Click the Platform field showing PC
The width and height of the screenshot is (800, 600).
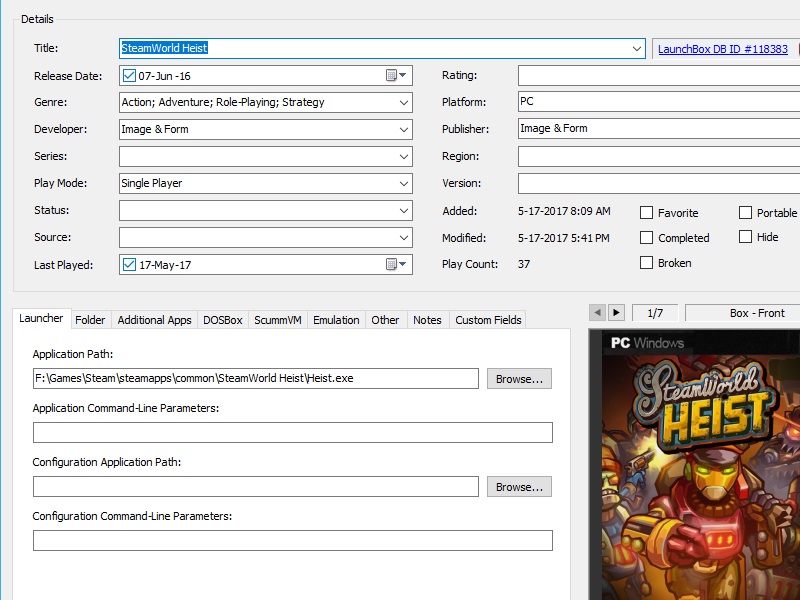coord(659,102)
